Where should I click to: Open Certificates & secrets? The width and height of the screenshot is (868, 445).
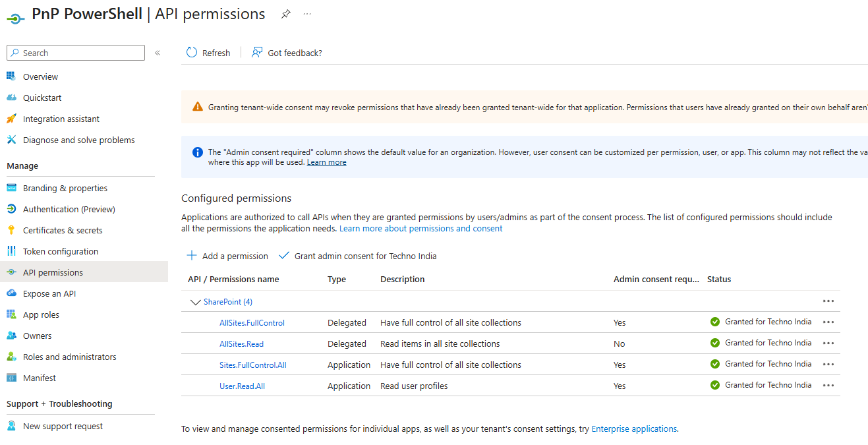(65, 229)
